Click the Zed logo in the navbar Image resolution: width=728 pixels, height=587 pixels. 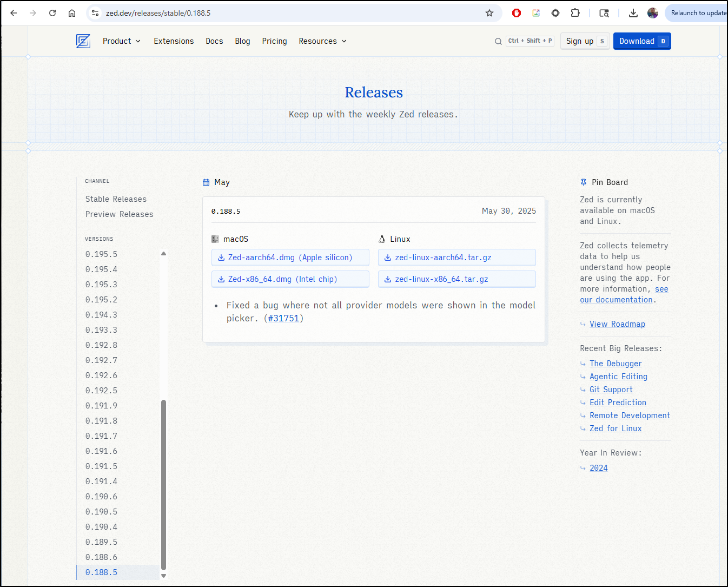coord(83,41)
